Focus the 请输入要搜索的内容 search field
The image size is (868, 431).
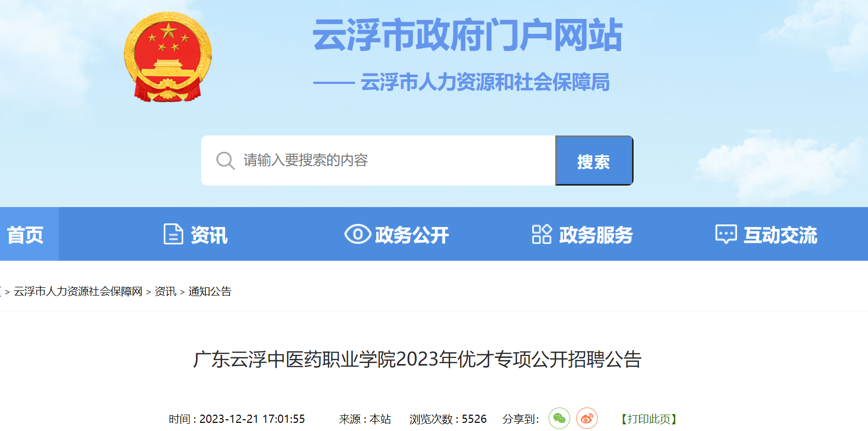[378, 161]
